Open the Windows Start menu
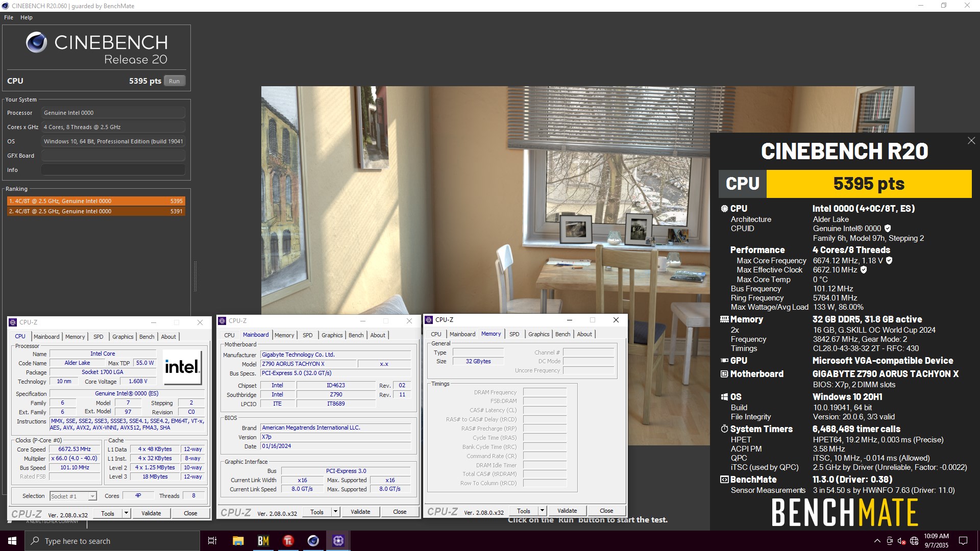The image size is (980, 551). (12, 541)
